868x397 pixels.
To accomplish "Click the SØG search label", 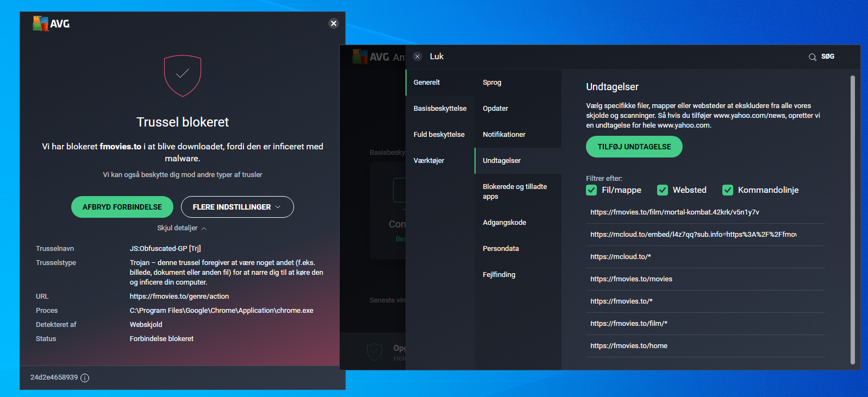I will point(828,56).
